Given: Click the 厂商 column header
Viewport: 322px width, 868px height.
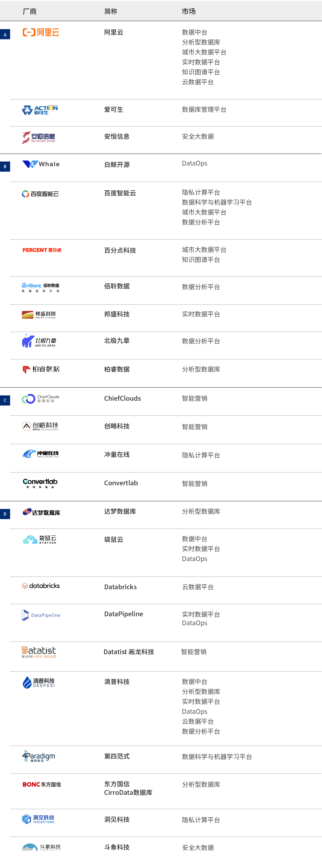Looking at the screenshot, I should coord(30,11).
